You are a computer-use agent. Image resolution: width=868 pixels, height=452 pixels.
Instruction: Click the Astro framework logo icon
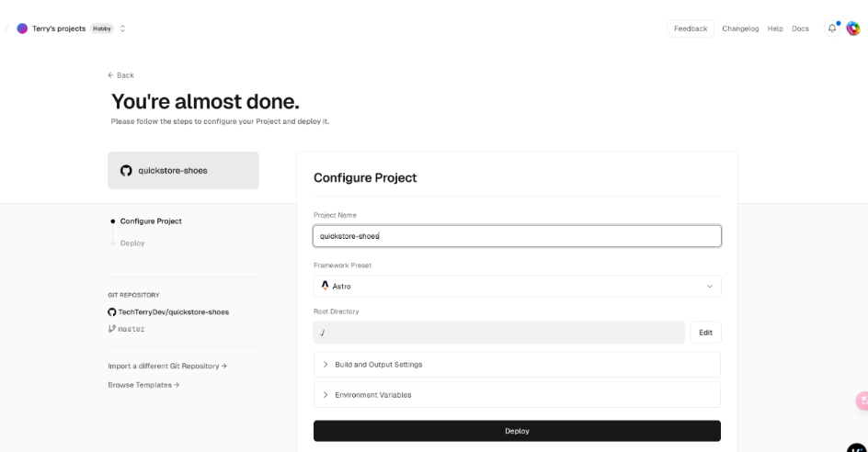(325, 286)
